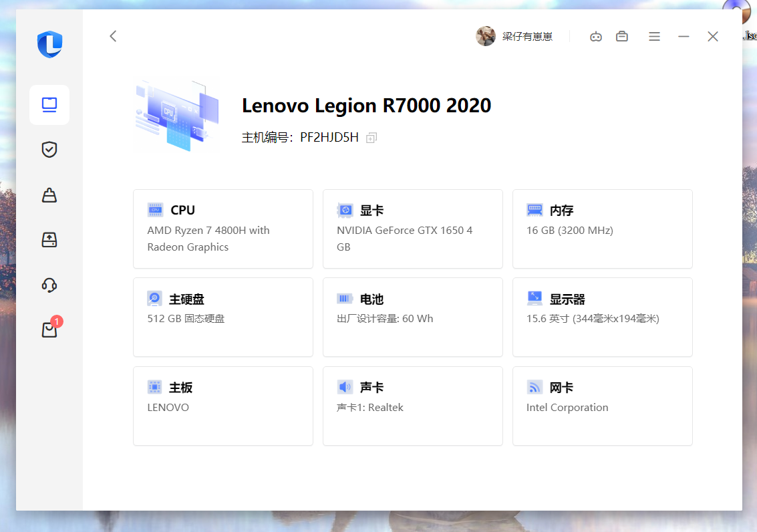Image resolution: width=757 pixels, height=532 pixels.
Task: Open the battery 60 Wh capacity details
Action: [x=413, y=317]
